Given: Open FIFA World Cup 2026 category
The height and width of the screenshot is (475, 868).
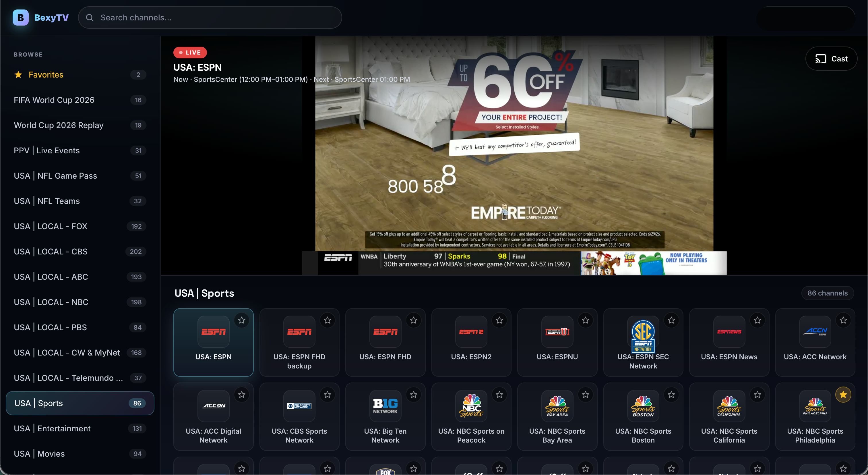Looking at the screenshot, I should pyautogui.click(x=80, y=100).
